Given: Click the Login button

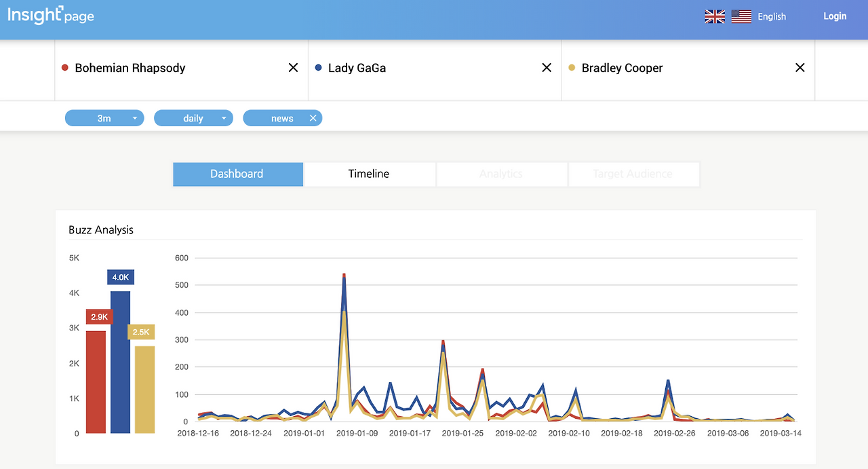Looking at the screenshot, I should [x=835, y=16].
